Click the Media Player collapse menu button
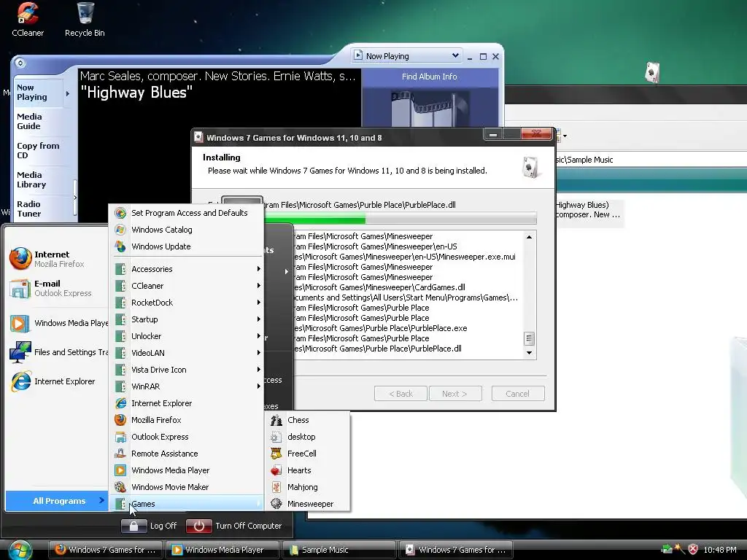Viewport: 747px width, 560px height. (20, 63)
